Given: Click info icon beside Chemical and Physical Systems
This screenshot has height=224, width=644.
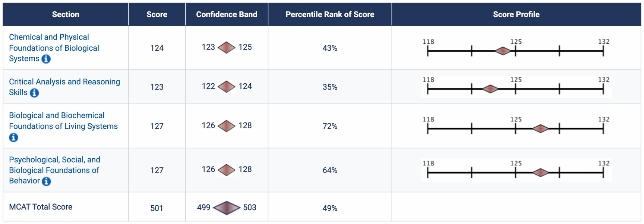Looking at the screenshot, I should click(x=46, y=59).
